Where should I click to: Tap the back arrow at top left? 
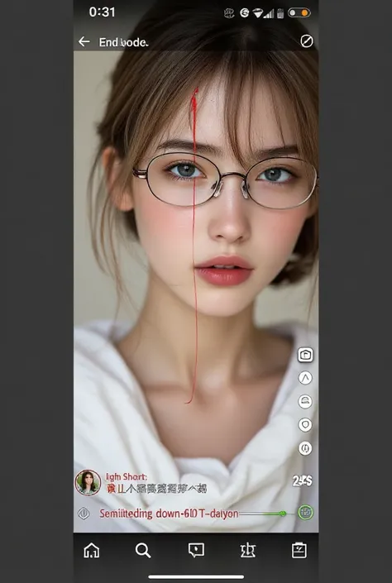pos(84,41)
